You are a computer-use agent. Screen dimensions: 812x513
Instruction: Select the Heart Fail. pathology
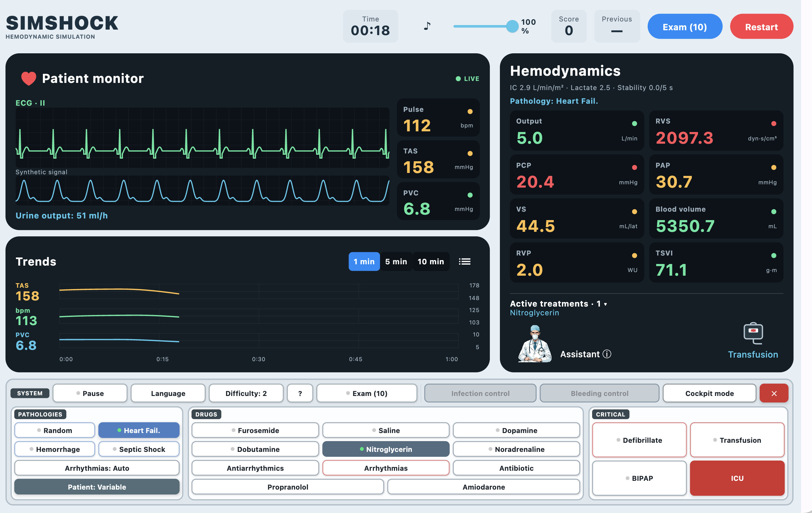pos(139,430)
